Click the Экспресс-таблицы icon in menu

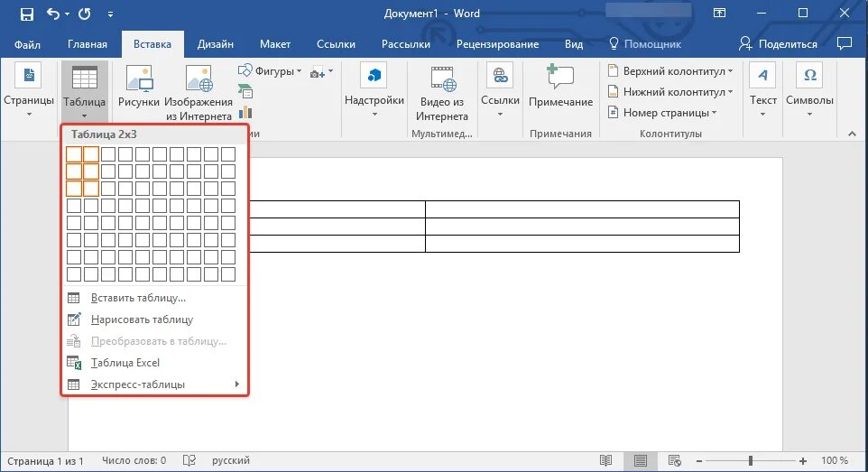tap(74, 384)
